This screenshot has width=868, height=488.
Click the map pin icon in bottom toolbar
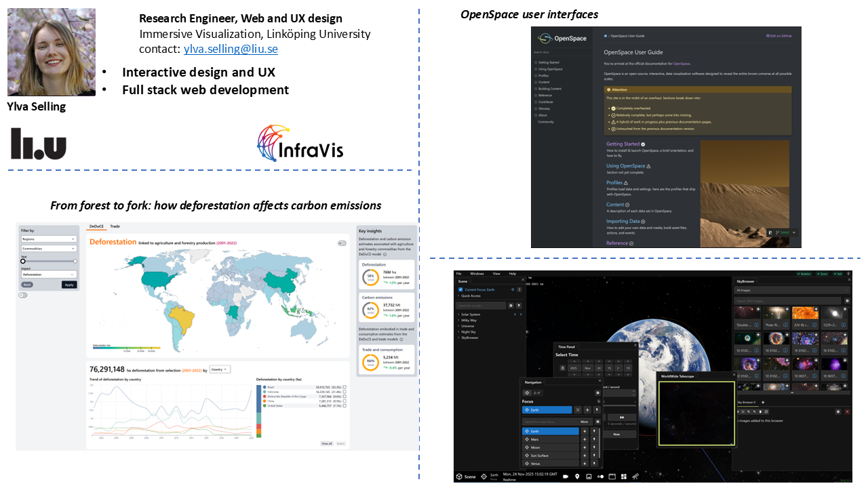click(x=577, y=476)
